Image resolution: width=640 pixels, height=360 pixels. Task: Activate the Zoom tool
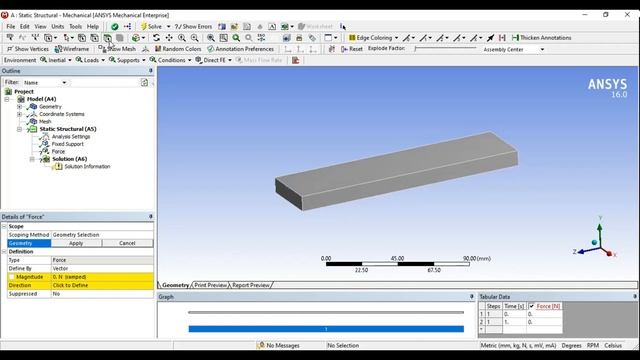click(182, 38)
